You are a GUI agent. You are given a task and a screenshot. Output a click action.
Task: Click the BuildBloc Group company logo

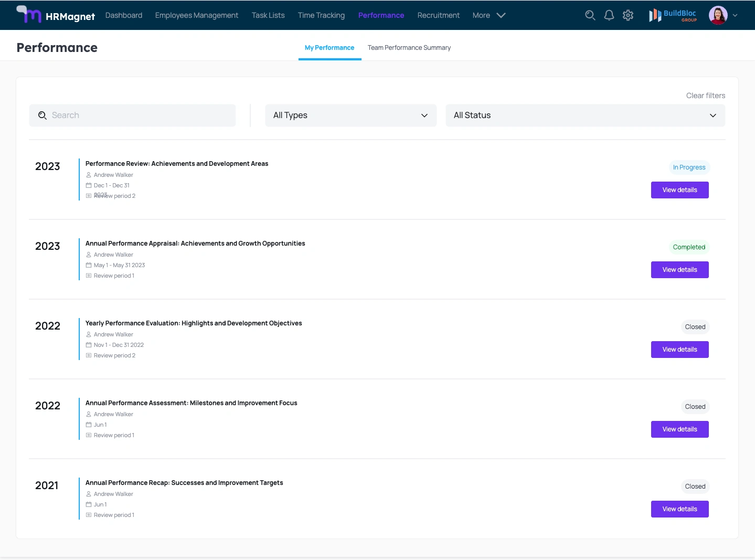tap(673, 15)
